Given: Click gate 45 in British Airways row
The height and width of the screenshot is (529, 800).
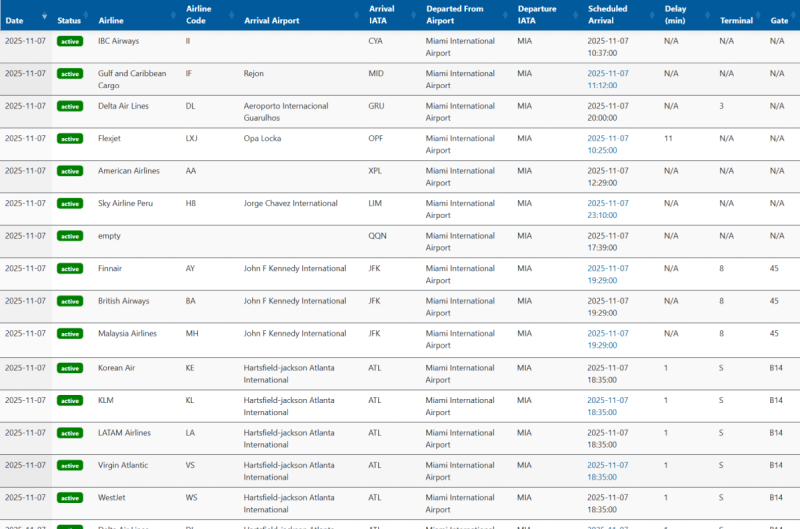Looking at the screenshot, I should (774, 301).
